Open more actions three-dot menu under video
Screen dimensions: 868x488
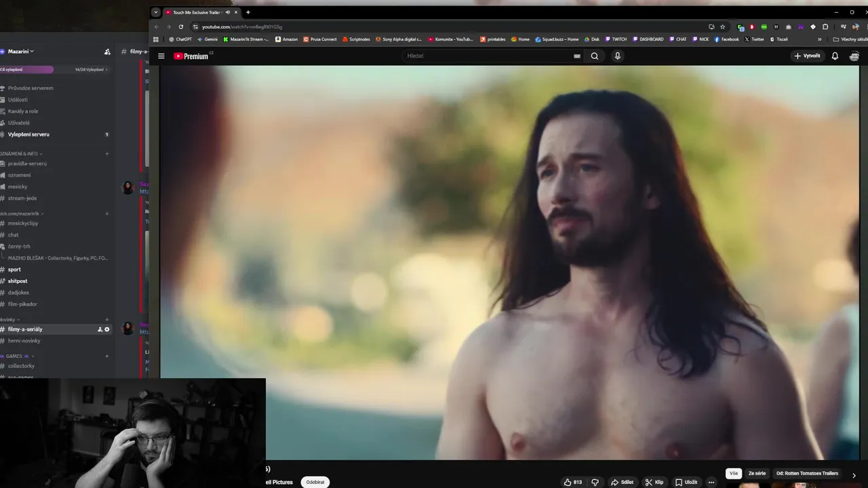pyautogui.click(x=711, y=482)
